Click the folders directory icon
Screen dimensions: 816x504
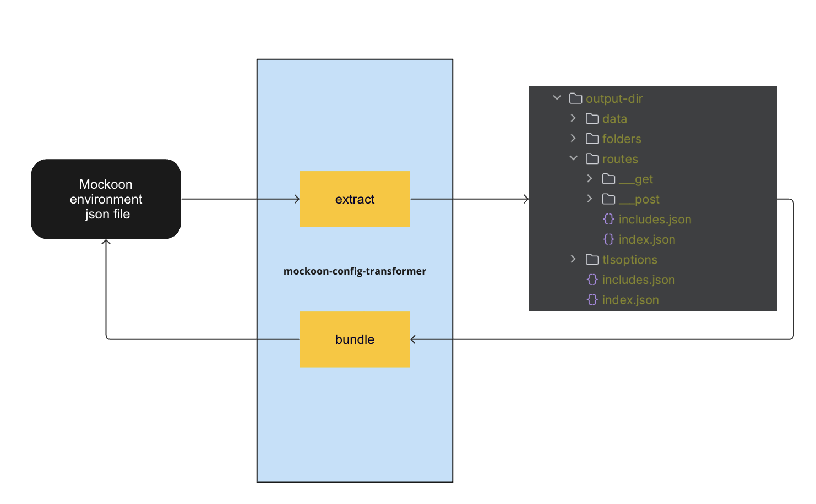(x=592, y=139)
